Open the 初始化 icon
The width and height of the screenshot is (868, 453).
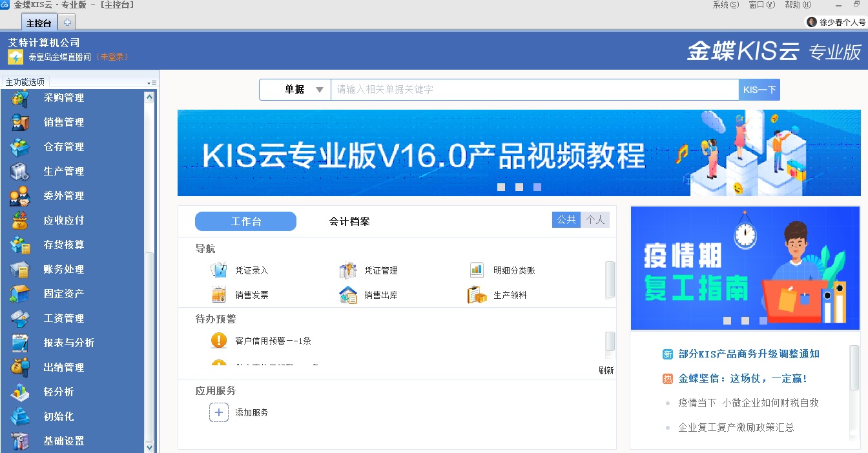point(19,417)
